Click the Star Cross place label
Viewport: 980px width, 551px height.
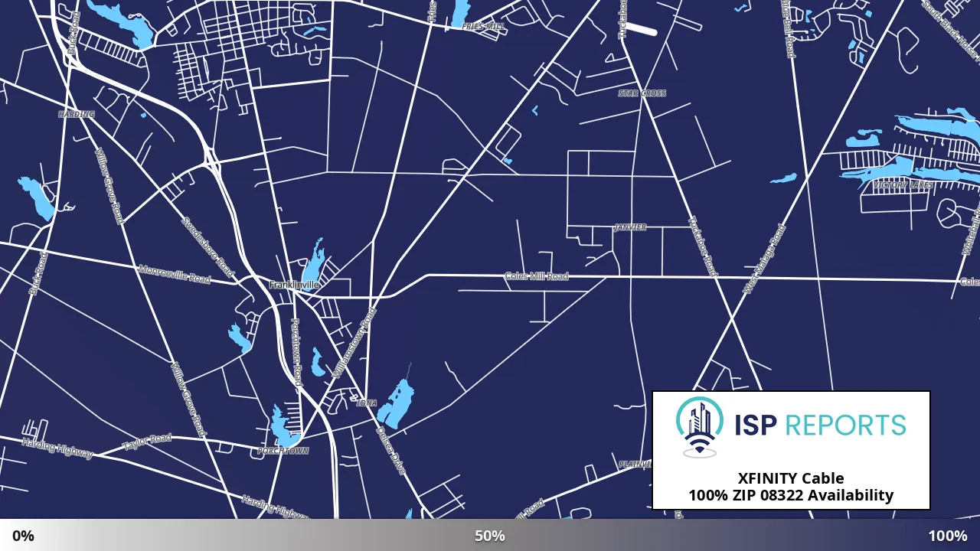click(642, 93)
